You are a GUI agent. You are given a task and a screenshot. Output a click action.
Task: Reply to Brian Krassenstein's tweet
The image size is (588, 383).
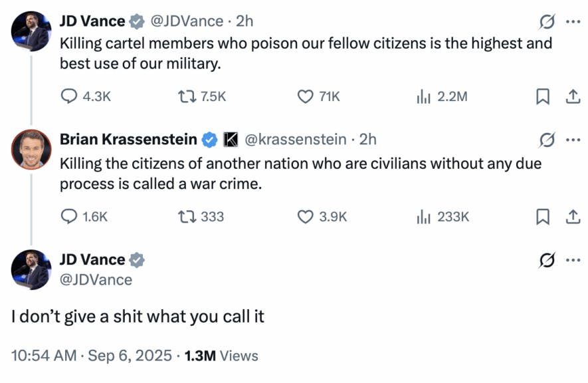pyautogui.click(x=69, y=216)
